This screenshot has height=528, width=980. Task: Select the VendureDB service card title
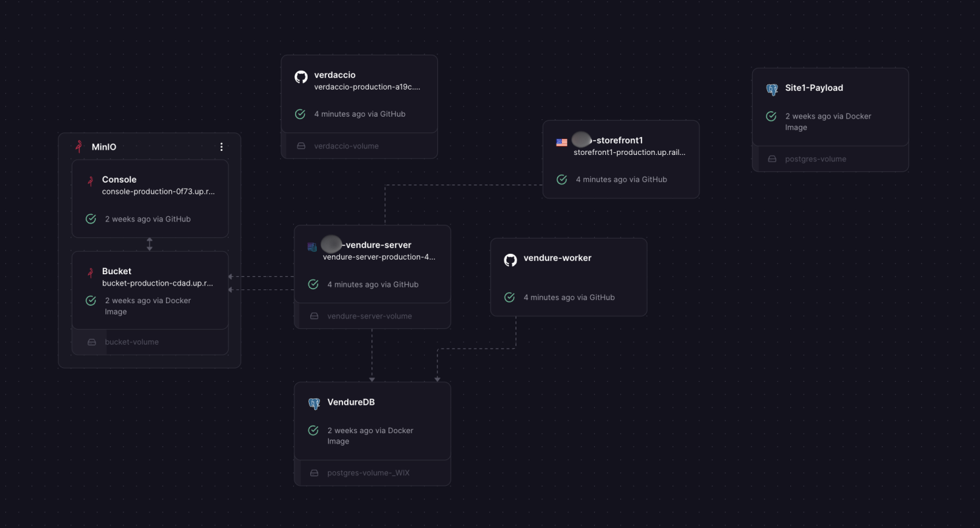point(351,402)
